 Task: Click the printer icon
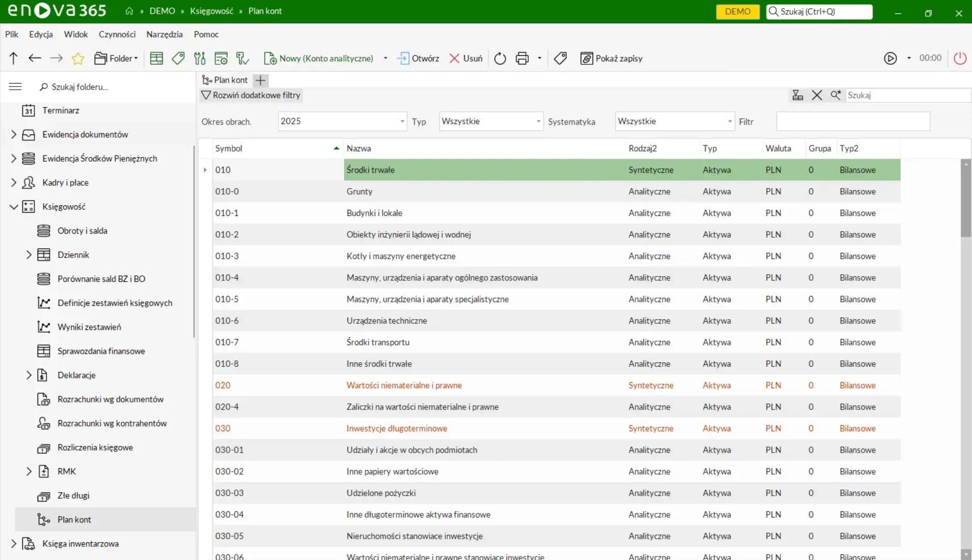[x=522, y=59]
